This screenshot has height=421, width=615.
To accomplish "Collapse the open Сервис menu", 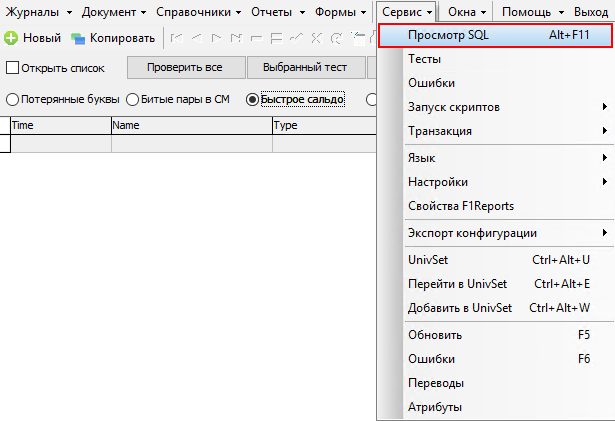I will (406, 12).
